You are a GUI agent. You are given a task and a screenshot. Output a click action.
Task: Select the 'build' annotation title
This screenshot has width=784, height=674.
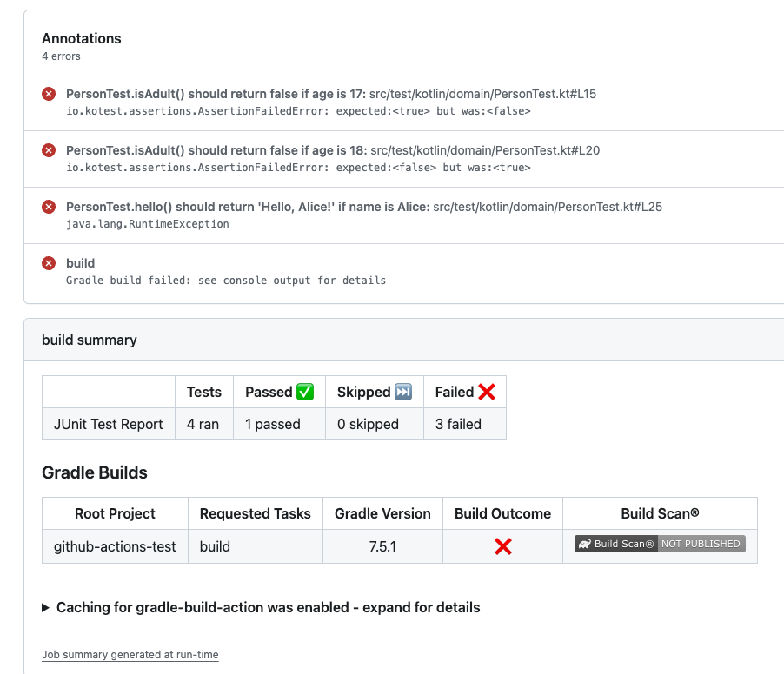coord(81,263)
